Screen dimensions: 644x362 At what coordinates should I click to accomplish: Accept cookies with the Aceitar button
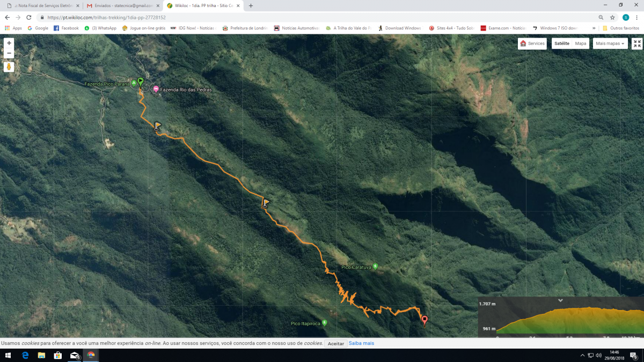[x=335, y=343]
